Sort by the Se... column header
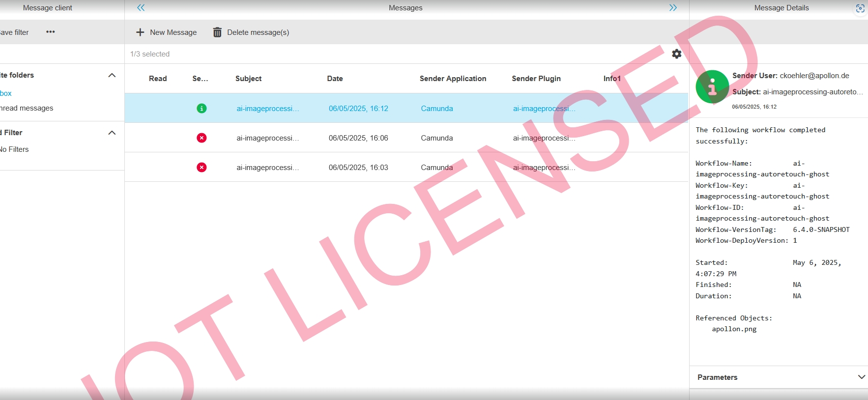The image size is (868, 400). [200, 79]
